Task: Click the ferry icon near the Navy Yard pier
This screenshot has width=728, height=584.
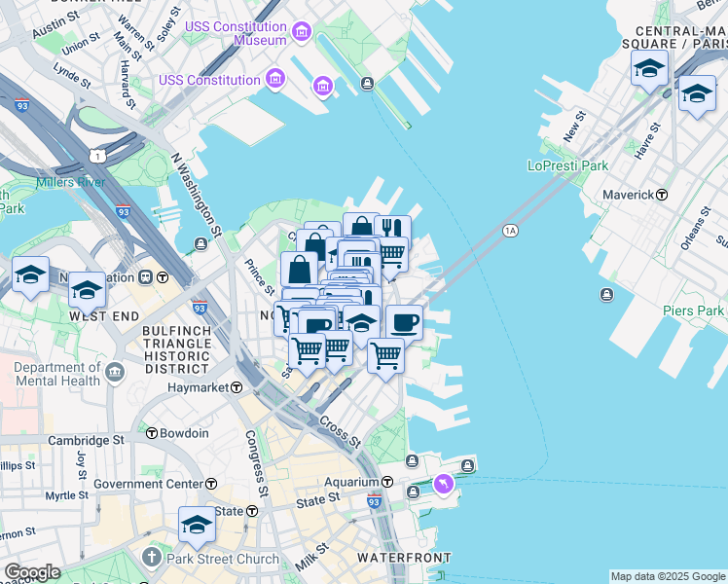Action: (367, 84)
